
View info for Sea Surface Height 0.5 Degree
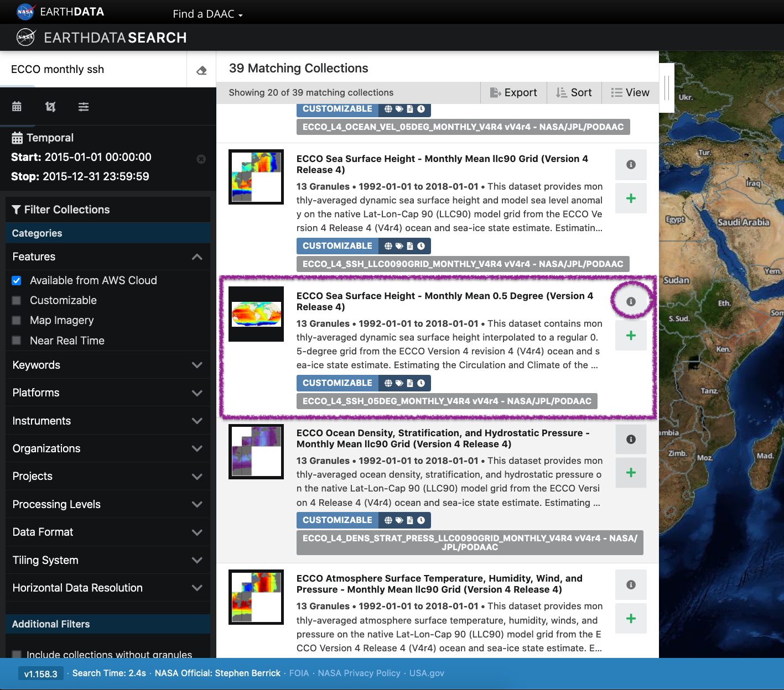pos(631,301)
